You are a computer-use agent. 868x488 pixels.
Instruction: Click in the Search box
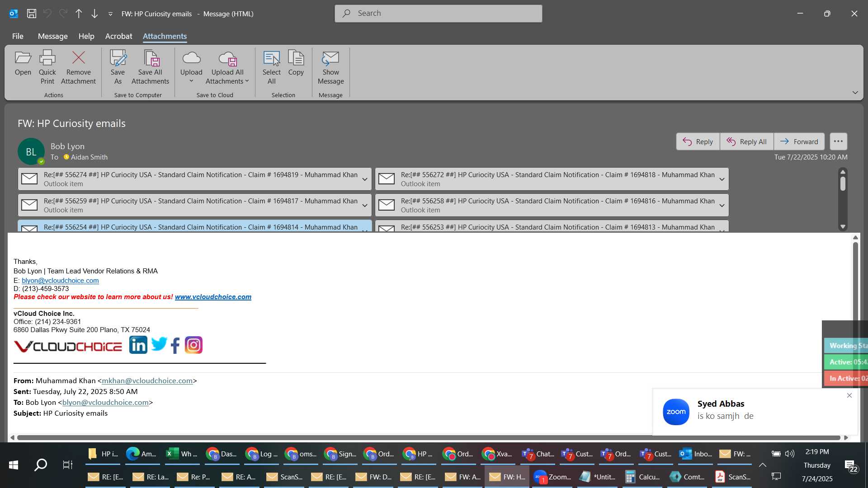pyautogui.click(x=438, y=14)
